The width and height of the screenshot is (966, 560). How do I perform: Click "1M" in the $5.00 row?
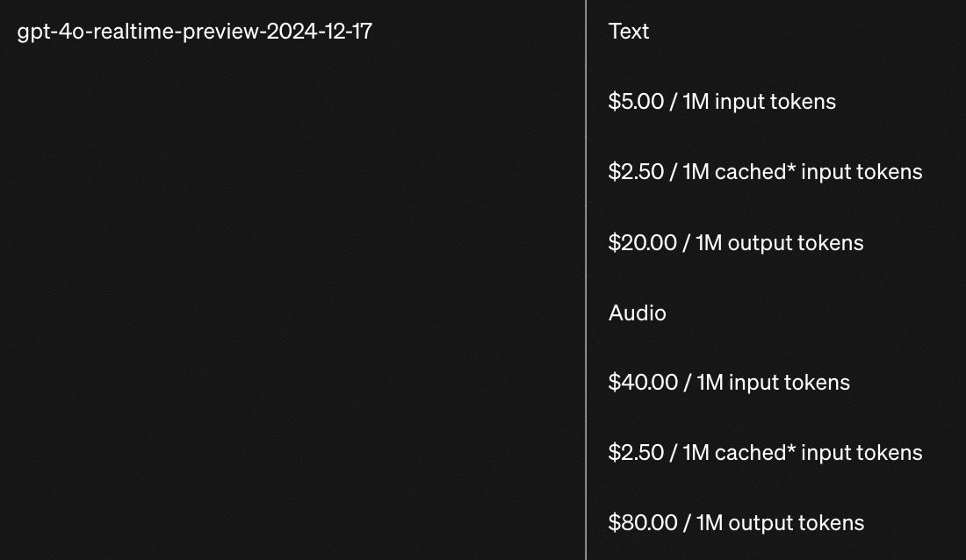click(696, 102)
